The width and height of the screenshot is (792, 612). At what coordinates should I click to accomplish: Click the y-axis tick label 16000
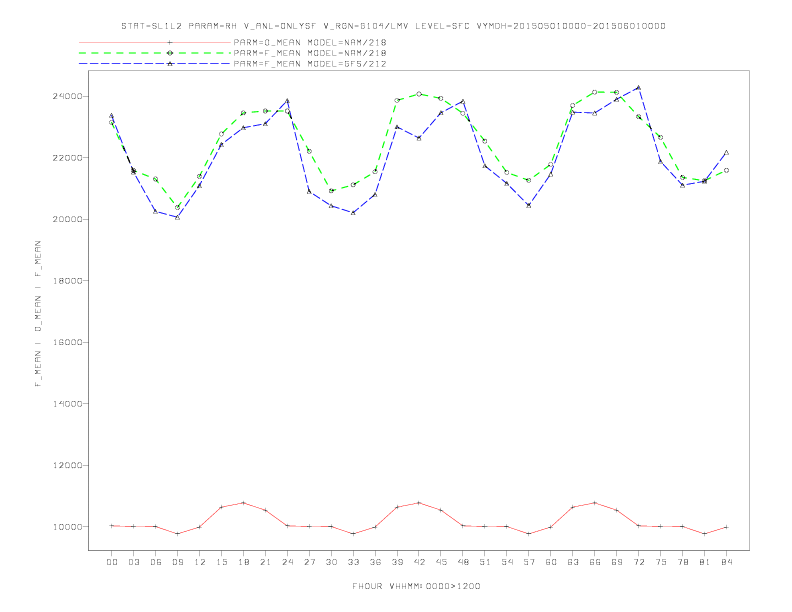pyautogui.click(x=68, y=342)
